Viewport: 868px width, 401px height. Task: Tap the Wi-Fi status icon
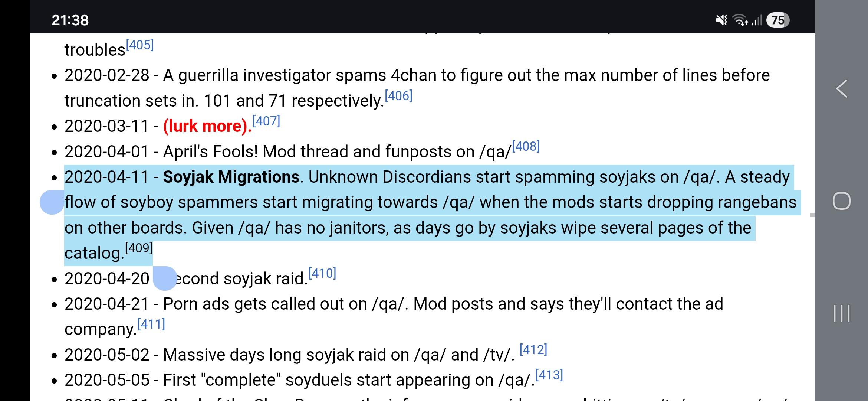click(741, 20)
